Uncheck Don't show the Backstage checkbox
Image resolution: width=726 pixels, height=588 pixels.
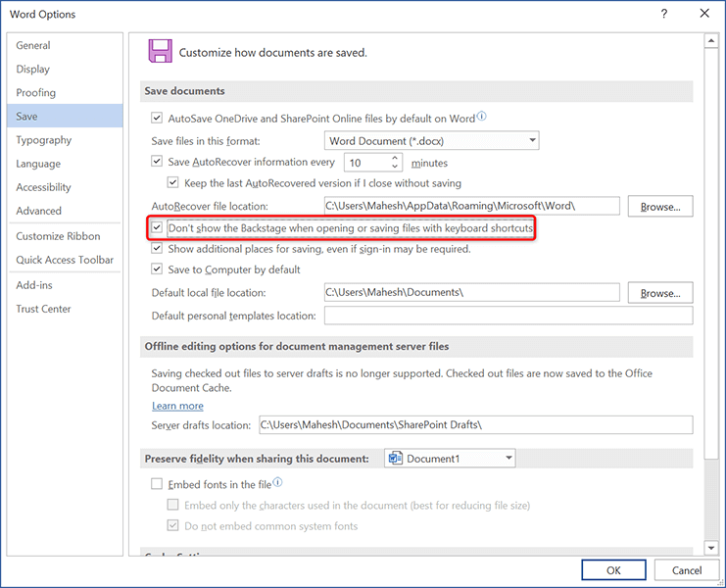pos(157,228)
